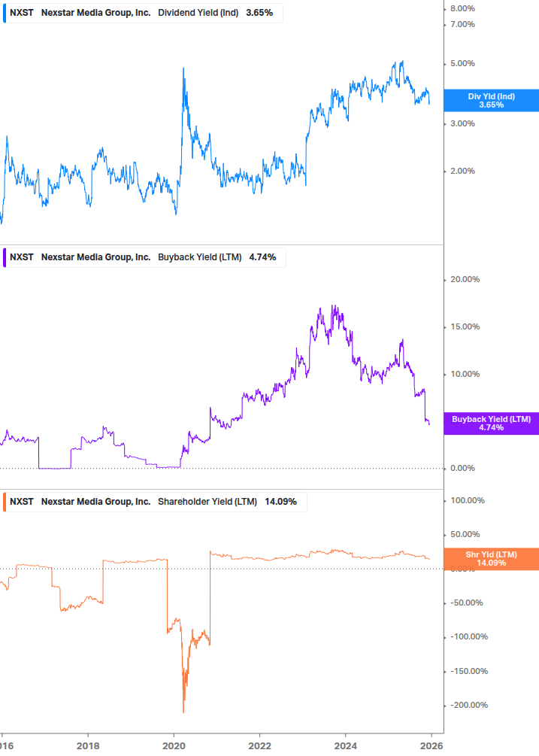Click the 3.00% tick on the dividend axis
Image resolution: width=539 pixels, height=756 pixels.
pos(462,124)
